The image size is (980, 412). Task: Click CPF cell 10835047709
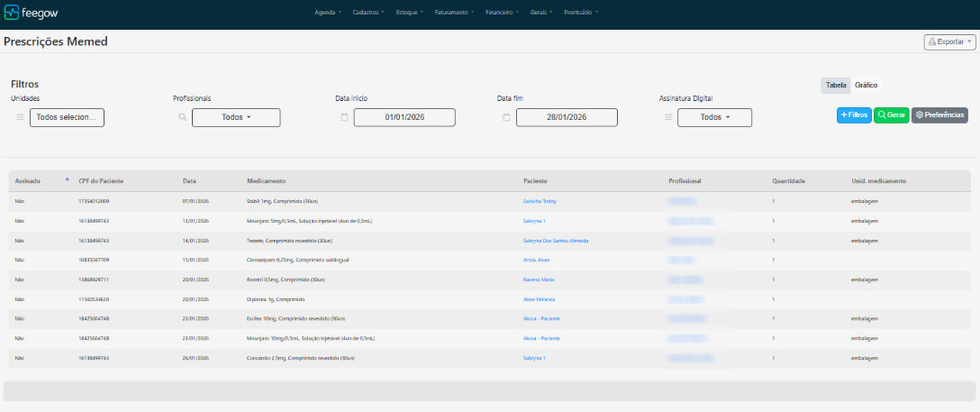click(x=95, y=260)
